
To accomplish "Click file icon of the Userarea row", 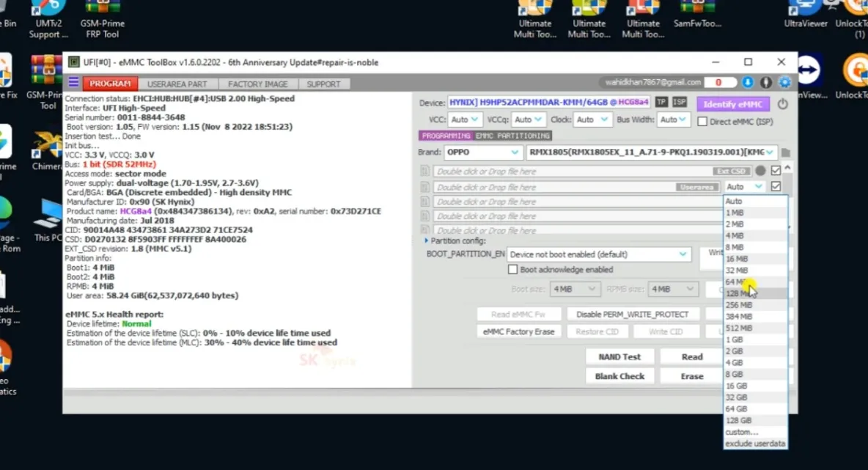I will pyautogui.click(x=424, y=187).
